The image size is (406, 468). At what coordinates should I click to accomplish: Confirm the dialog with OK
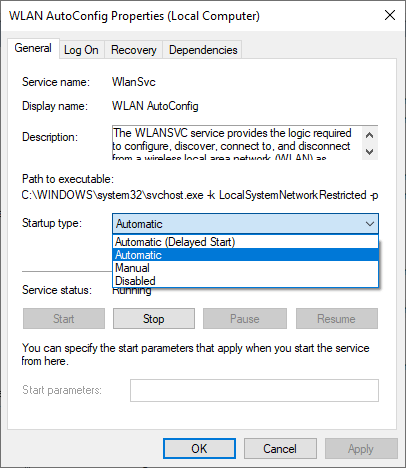pyautogui.click(x=199, y=449)
